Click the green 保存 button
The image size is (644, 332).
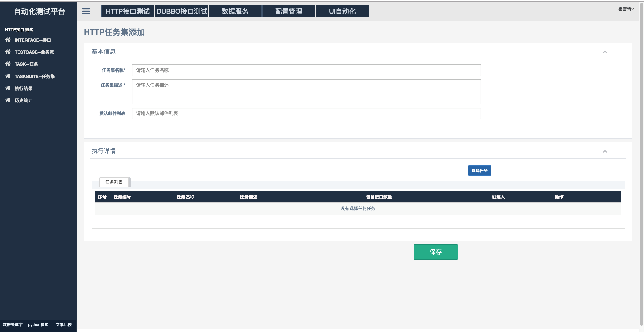click(436, 252)
